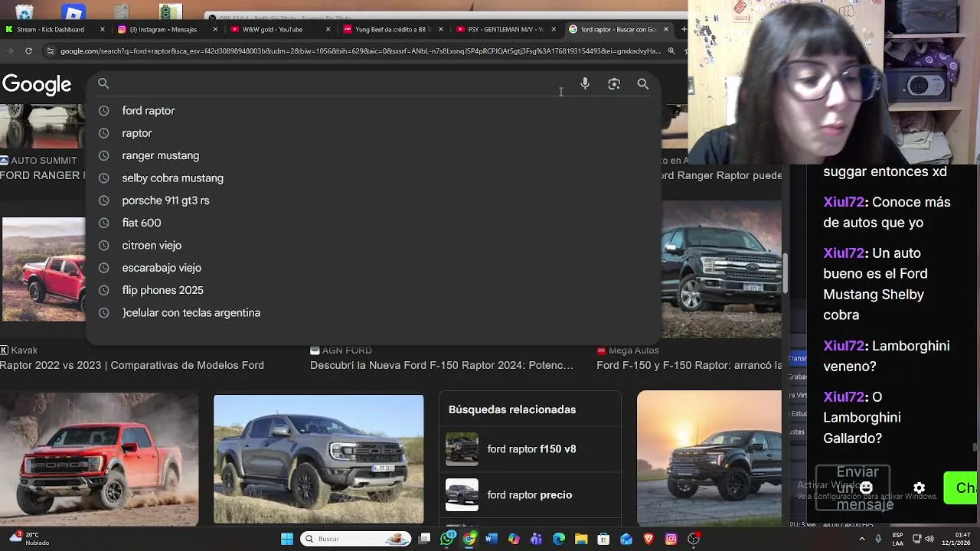Open OBS Studio from the taskbar

(694, 539)
